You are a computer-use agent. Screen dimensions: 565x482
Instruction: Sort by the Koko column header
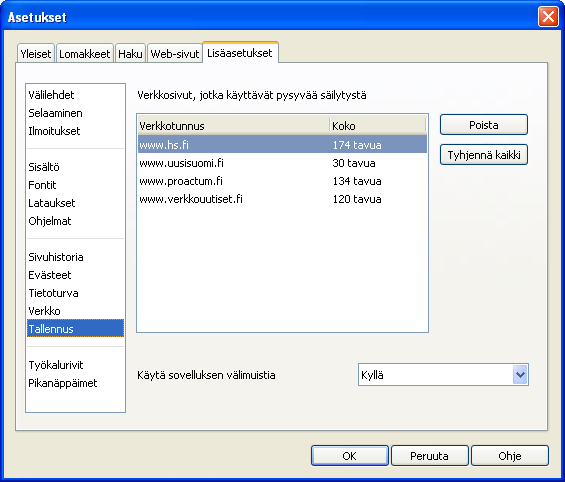pos(378,125)
